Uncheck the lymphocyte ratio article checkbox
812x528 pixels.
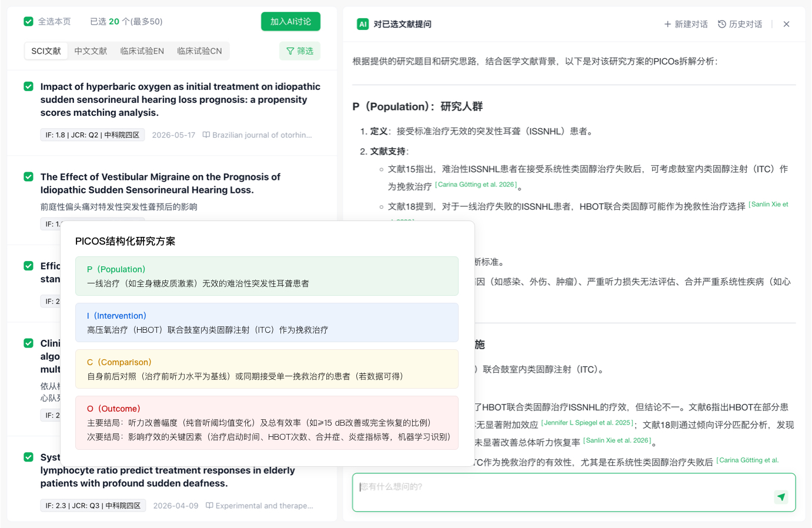(28, 457)
